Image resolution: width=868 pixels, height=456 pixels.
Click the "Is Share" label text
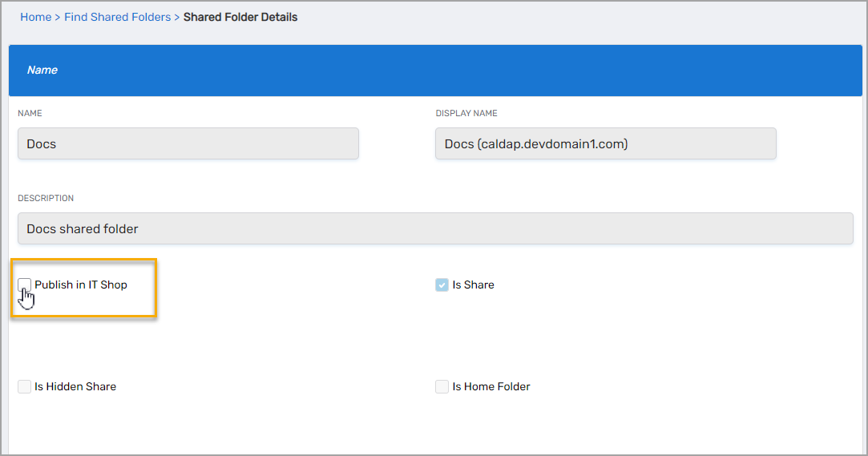(473, 284)
